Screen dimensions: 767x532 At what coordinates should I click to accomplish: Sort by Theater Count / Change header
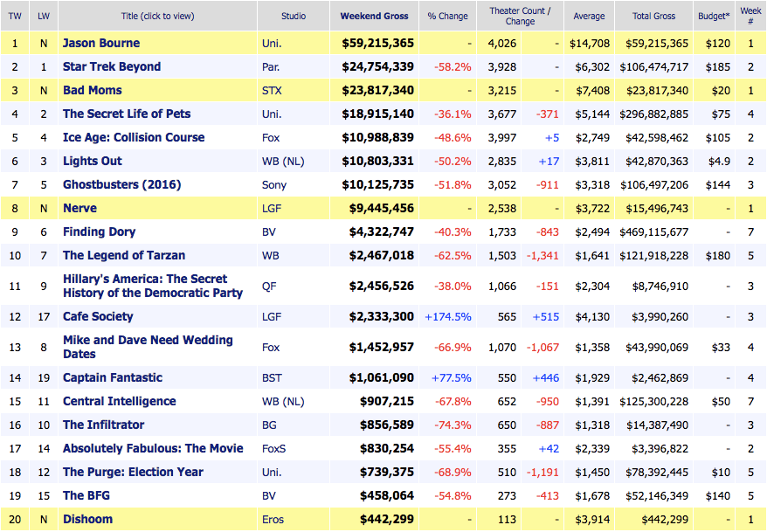[x=520, y=16]
